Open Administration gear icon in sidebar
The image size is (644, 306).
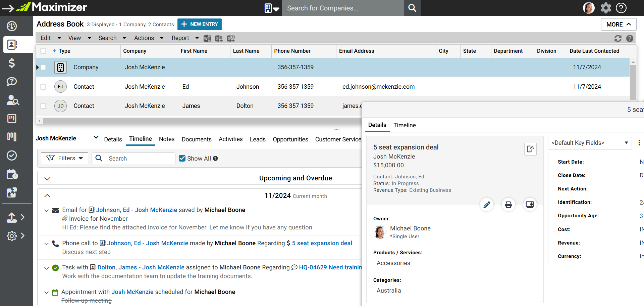(12, 236)
